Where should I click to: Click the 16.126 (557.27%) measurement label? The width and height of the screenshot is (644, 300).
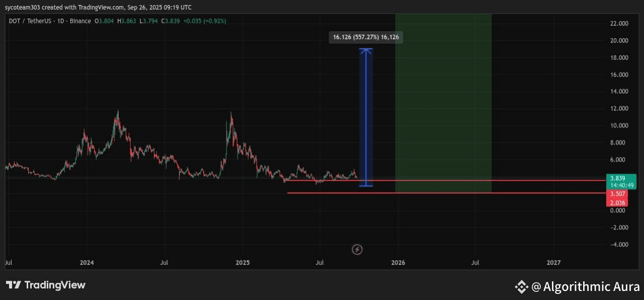tap(366, 37)
